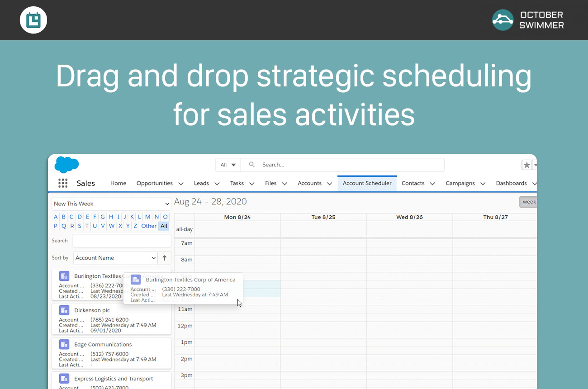
Task: Click Express Logistics and Transport account icon
Action: coord(64,379)
